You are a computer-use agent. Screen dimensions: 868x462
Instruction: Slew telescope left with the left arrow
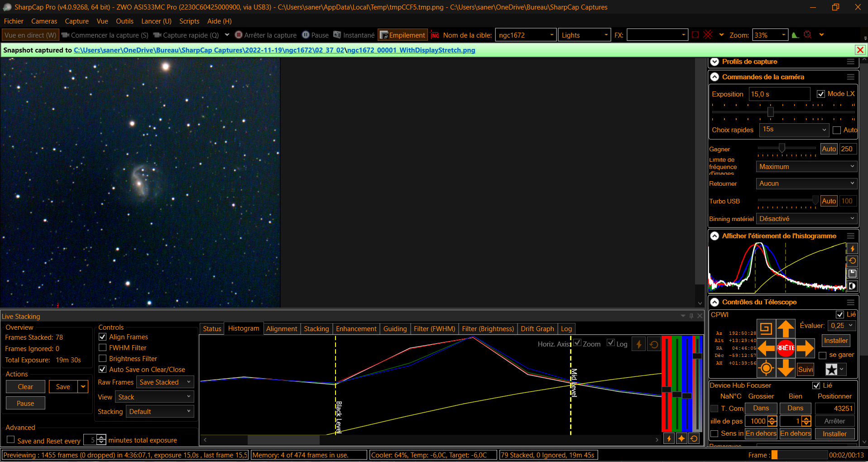(766, 348)
